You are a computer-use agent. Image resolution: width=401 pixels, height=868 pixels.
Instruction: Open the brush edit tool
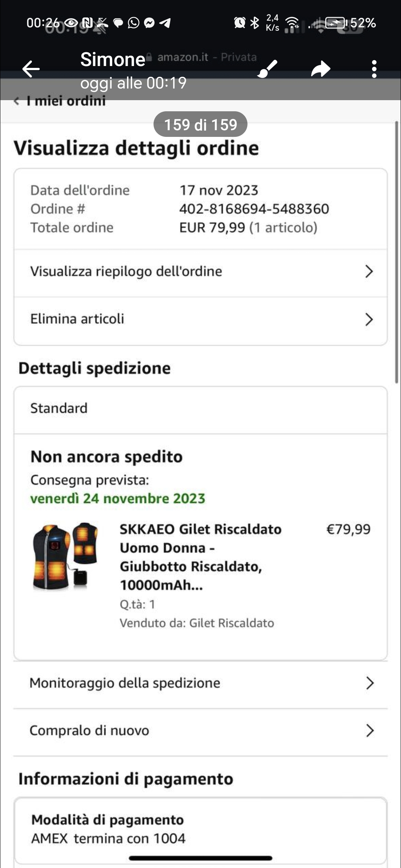(x=267, y=69)
